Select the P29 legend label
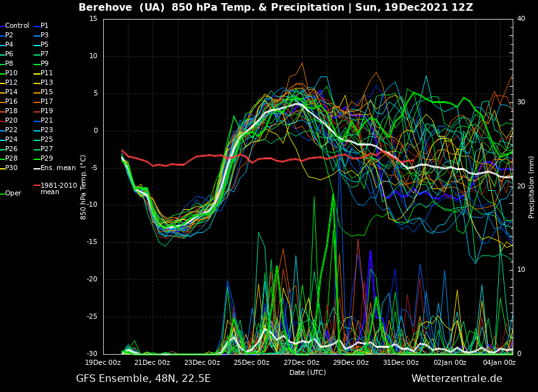The width and height of the screenshot is (538, 392). [x=47, y=159]
